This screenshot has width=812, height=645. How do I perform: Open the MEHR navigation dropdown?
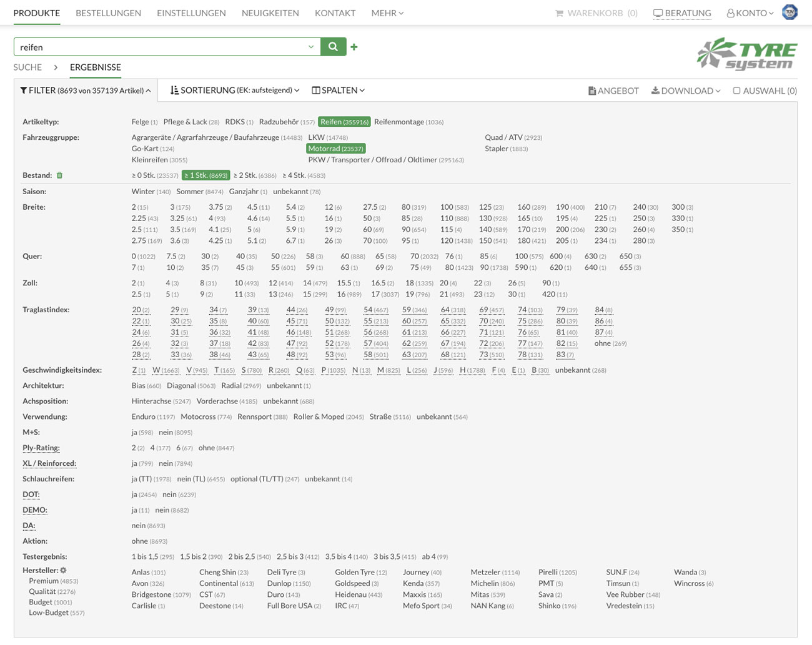386,12
